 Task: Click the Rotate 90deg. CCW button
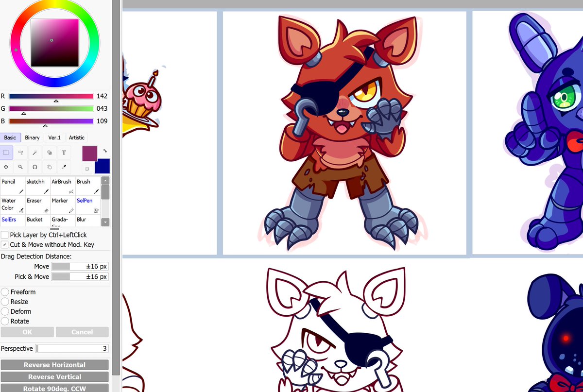54,388
